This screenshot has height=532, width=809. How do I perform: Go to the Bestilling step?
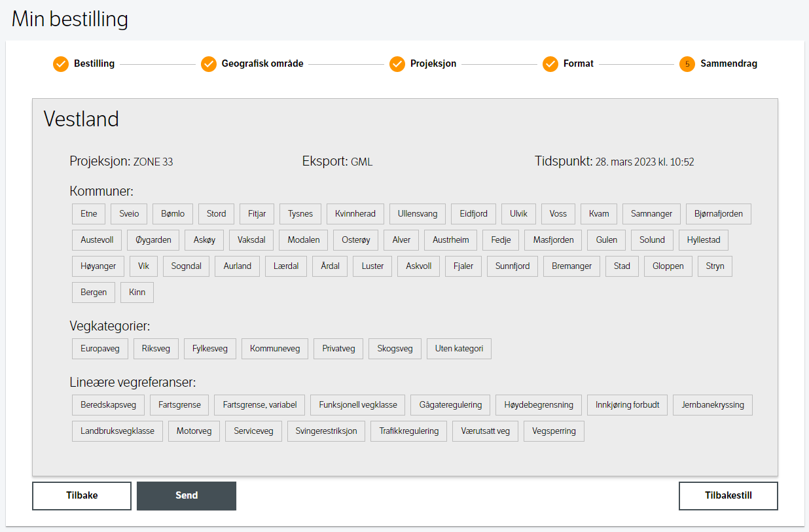[x=84, y=64]
